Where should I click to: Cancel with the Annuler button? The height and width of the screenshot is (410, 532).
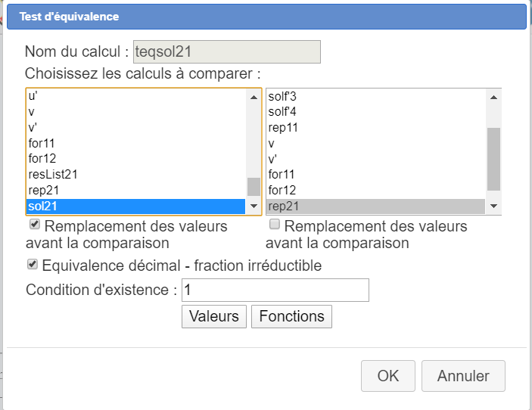click(463, 376)
